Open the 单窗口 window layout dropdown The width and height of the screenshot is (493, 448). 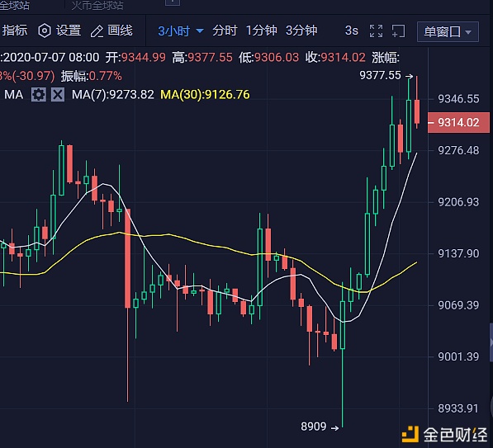coord(448,31)
